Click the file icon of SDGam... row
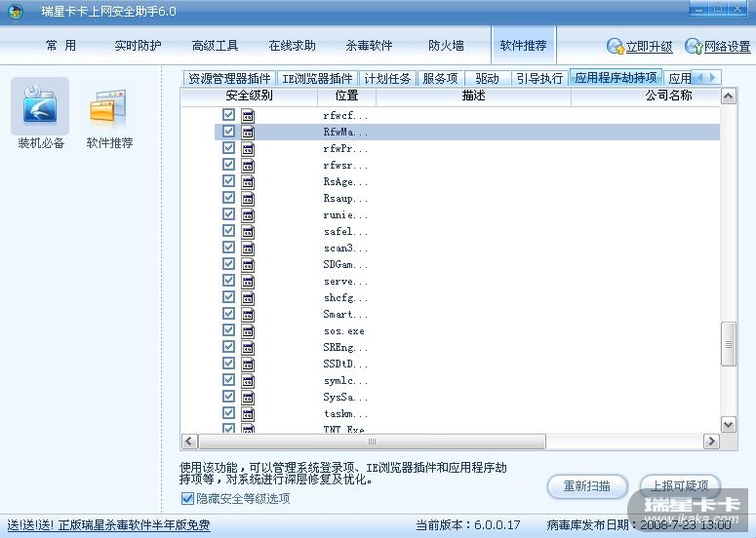Screen dimensions: 756x538 [x=248, y=264]
